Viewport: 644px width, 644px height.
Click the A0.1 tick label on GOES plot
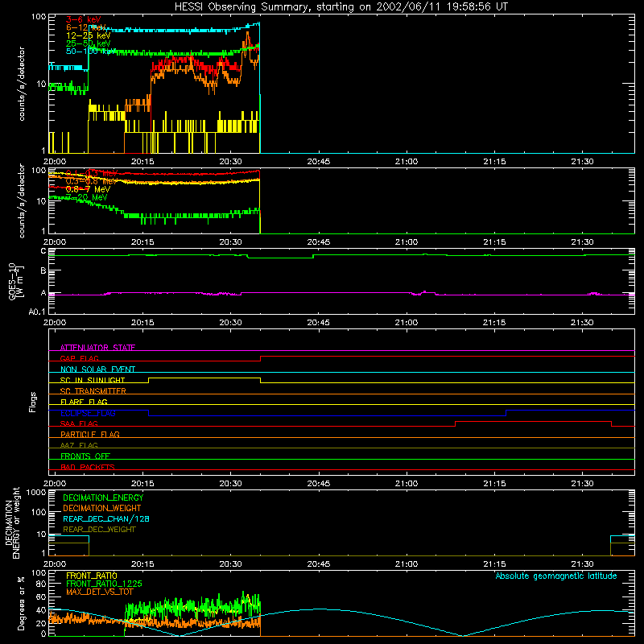tap(36, 312)
